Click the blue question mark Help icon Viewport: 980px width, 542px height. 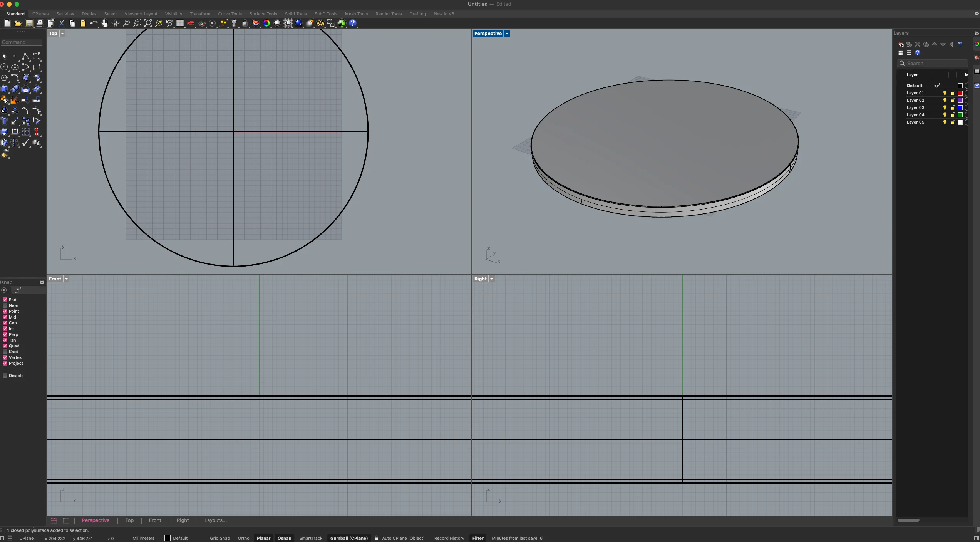point(352,23)
